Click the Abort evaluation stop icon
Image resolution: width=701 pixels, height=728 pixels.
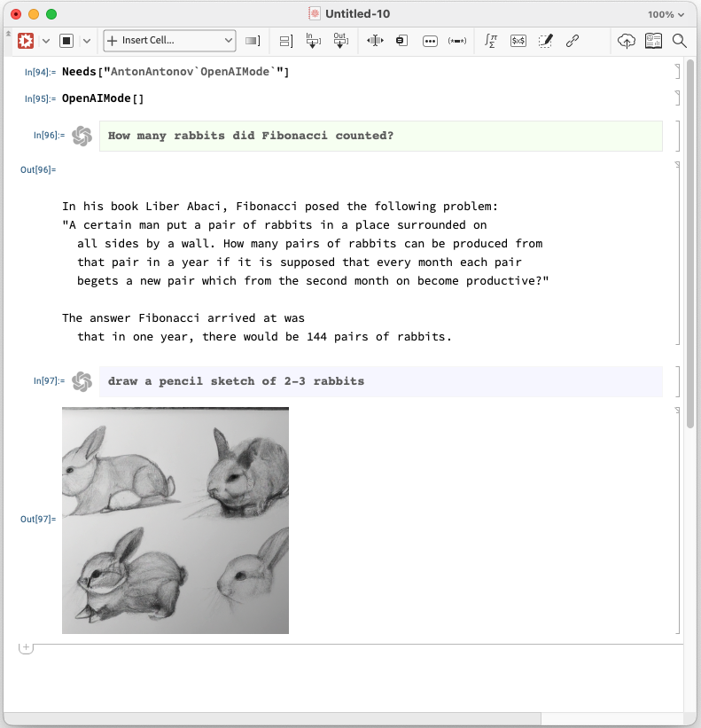66,41
